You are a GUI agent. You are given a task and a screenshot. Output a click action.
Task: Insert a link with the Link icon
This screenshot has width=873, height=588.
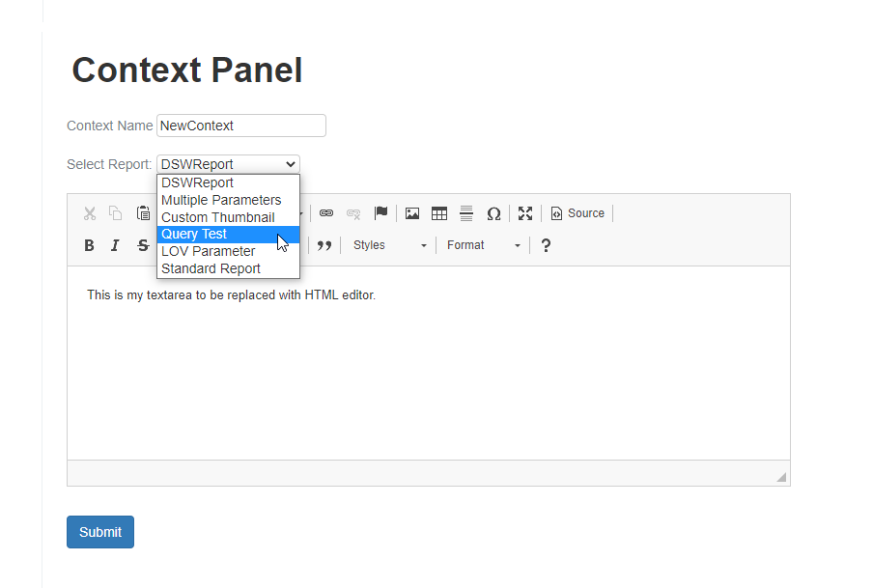click(x=326, y=213)
